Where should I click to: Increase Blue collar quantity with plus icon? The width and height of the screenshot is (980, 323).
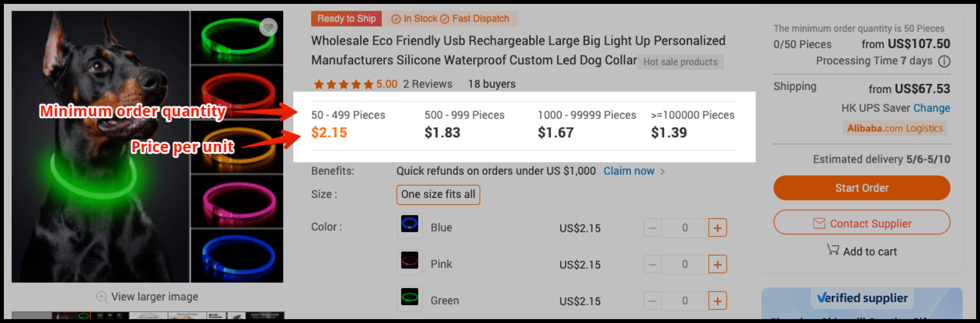point(717,228)
